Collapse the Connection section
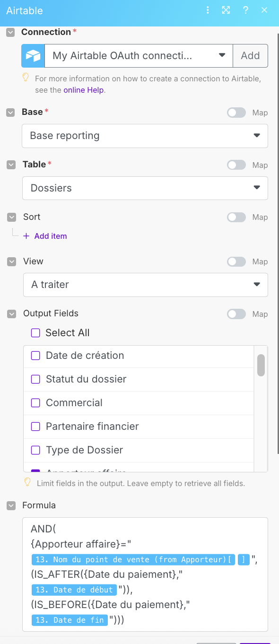This screenshot has width=279, height=644. pos(10,32)
